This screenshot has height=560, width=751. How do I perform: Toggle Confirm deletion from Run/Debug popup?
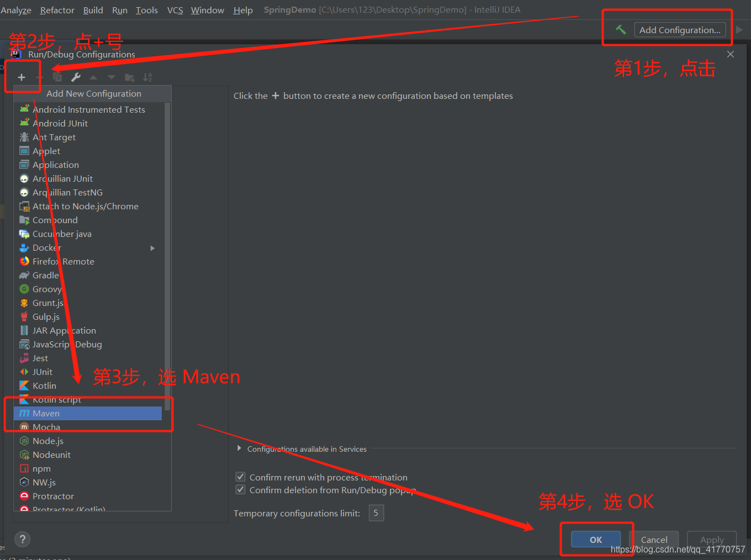240,489
